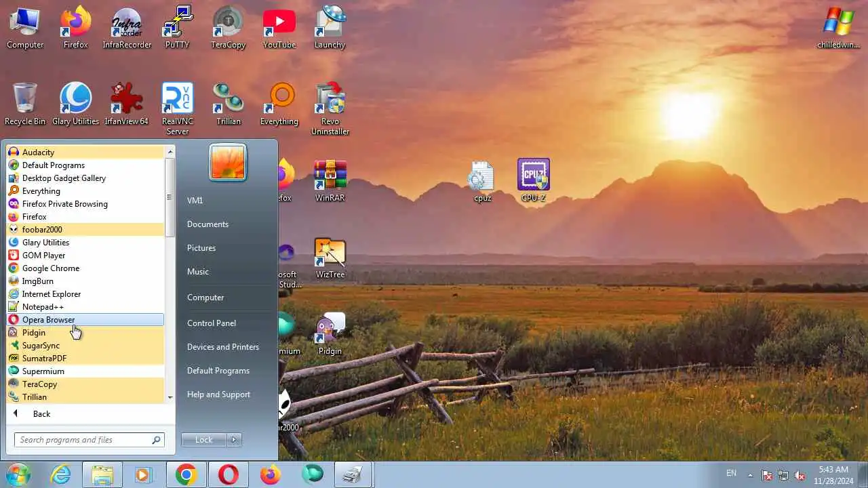
Task: Open the Supermium taskbar icon
Action: point(312,475)
